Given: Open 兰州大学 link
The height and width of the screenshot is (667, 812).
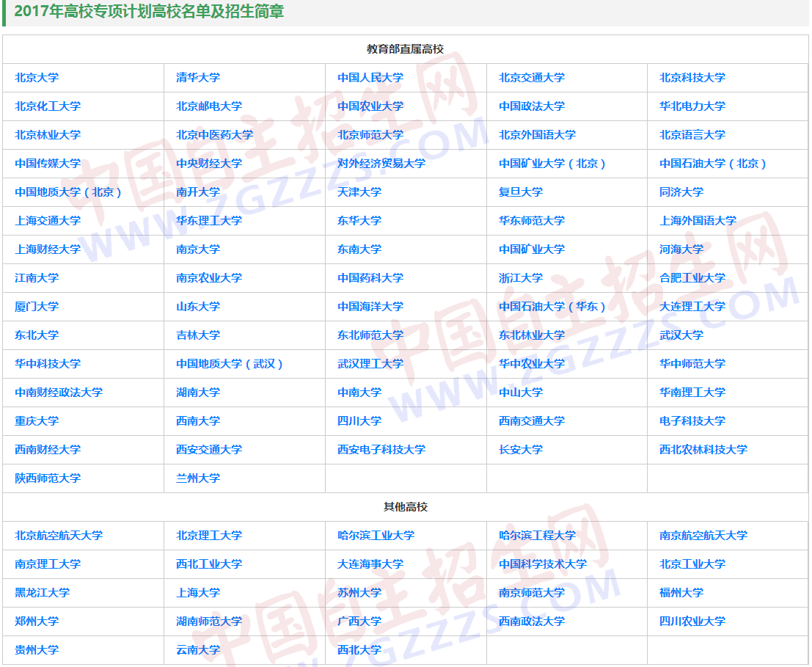Looking at the screenshot, I should [x=198, y=478].
